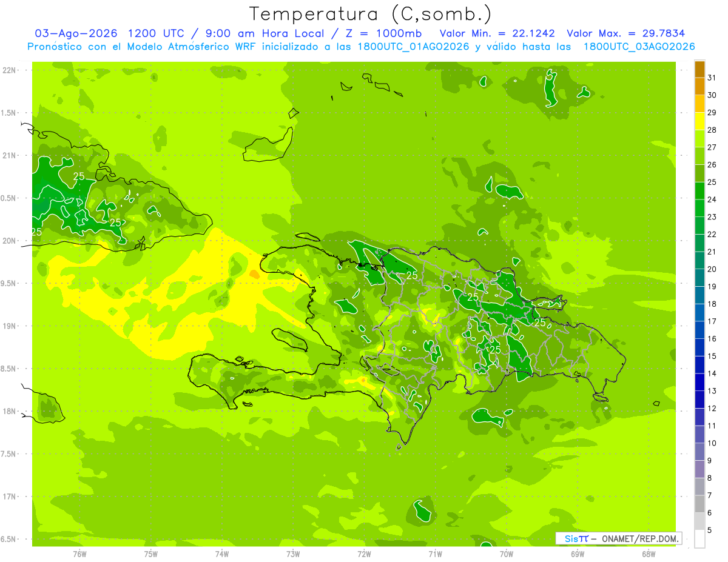Image resolution: width=728 pixels, height=562 pixels.
Task: Click the '21N' latitude label
Action: 9,155
